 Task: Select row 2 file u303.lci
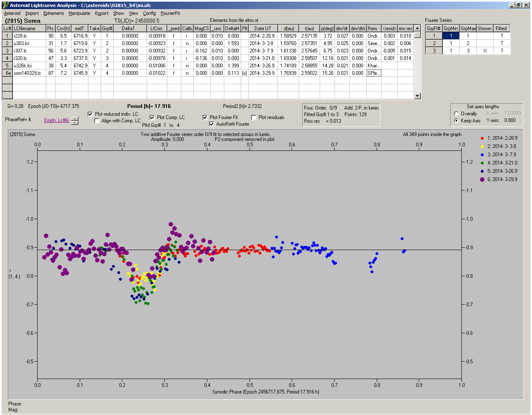click(28, 43)
